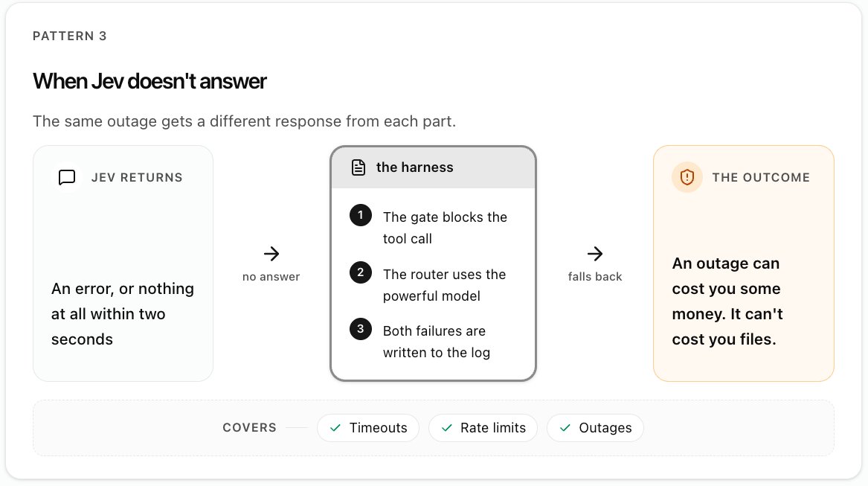Select the step 1 number badge

pyautogui.click(x=361, y=215)
